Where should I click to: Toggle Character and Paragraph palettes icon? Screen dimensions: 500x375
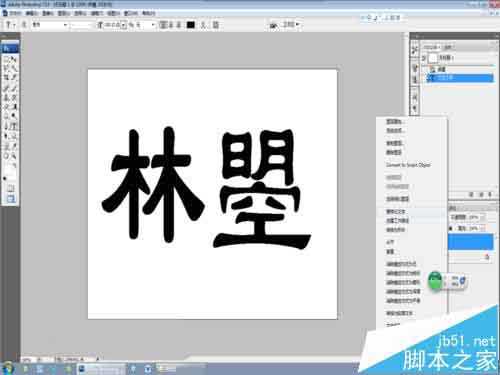216,25
